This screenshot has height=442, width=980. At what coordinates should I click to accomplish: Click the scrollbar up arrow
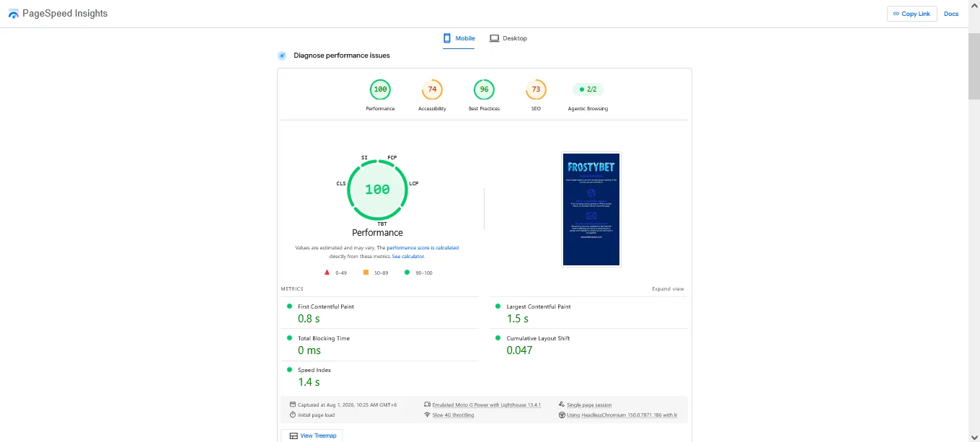974,5
